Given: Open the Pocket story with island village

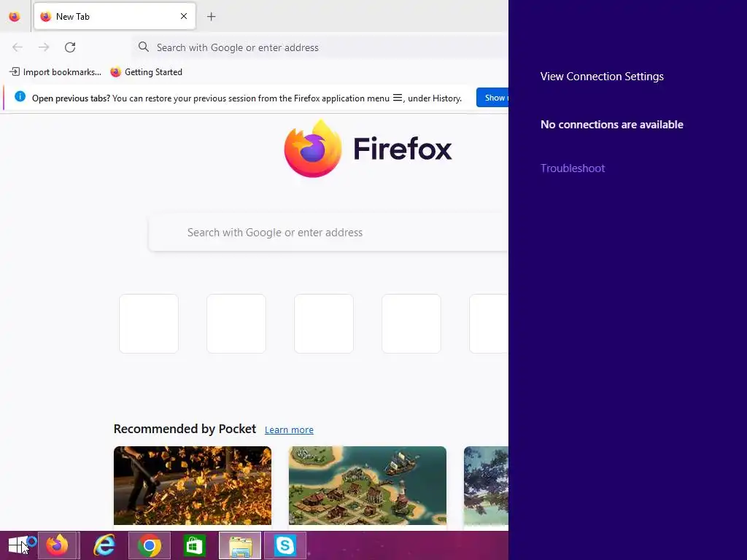Looking at the screenshot, I should tap(368, 486).
